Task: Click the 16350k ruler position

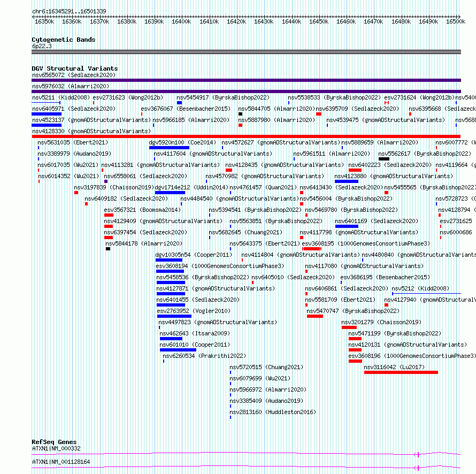Action: tap(44, 21)
